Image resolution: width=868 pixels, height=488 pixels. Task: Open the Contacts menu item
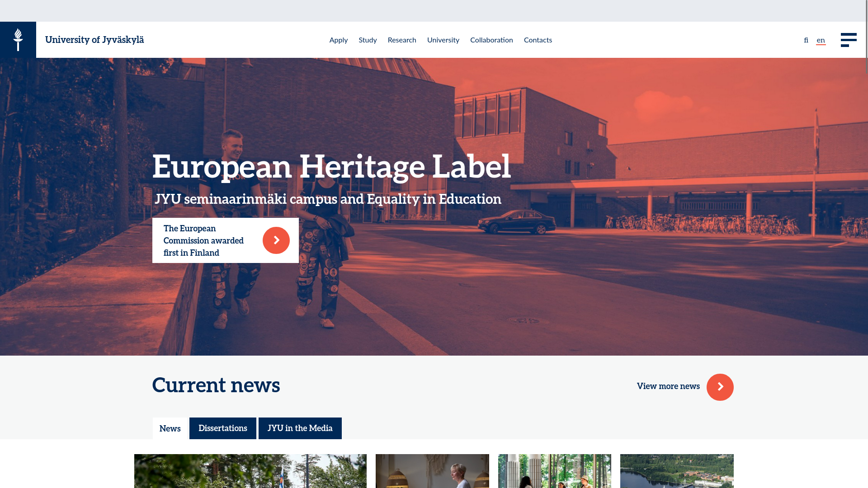[538, 40]
